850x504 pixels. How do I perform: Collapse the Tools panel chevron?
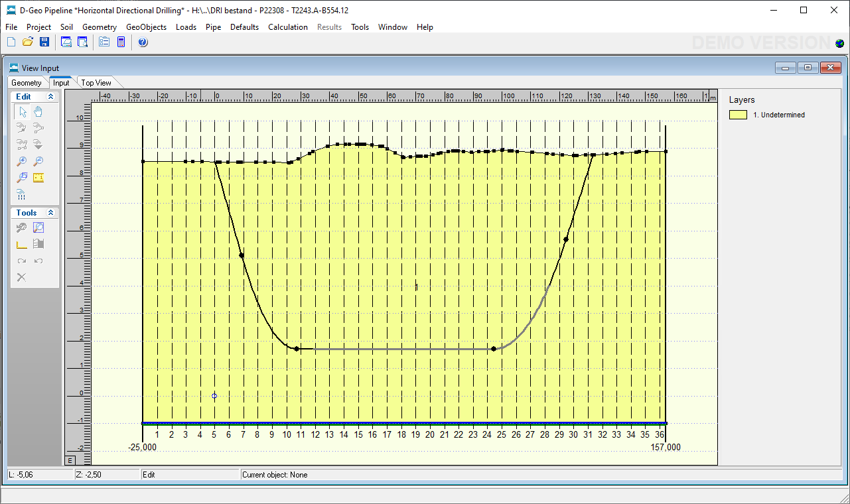tap(51, 213)
